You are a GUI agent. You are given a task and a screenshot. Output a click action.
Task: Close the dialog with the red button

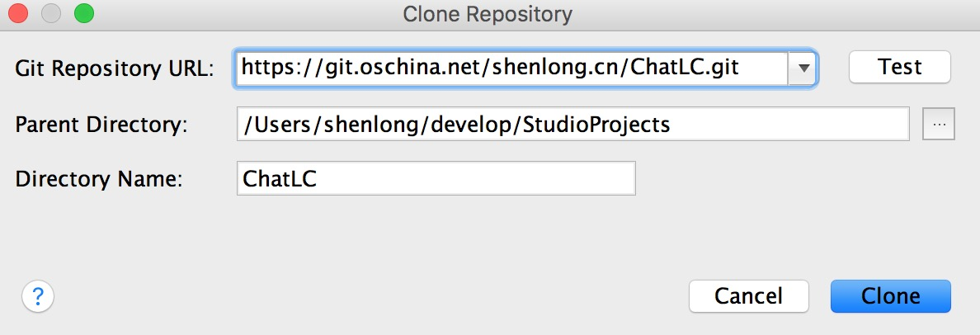point(18,14)
